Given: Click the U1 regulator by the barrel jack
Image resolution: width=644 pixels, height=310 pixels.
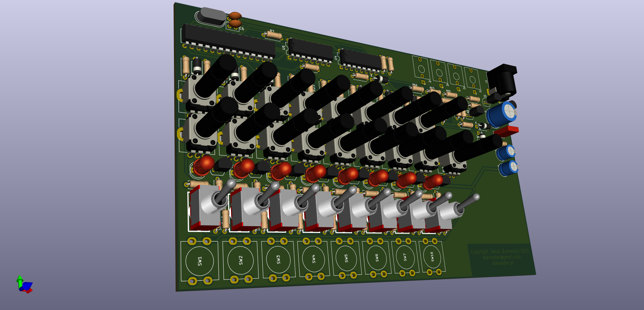Looking at the screenshot, I should pyautogui.click(x=494, y=98).
